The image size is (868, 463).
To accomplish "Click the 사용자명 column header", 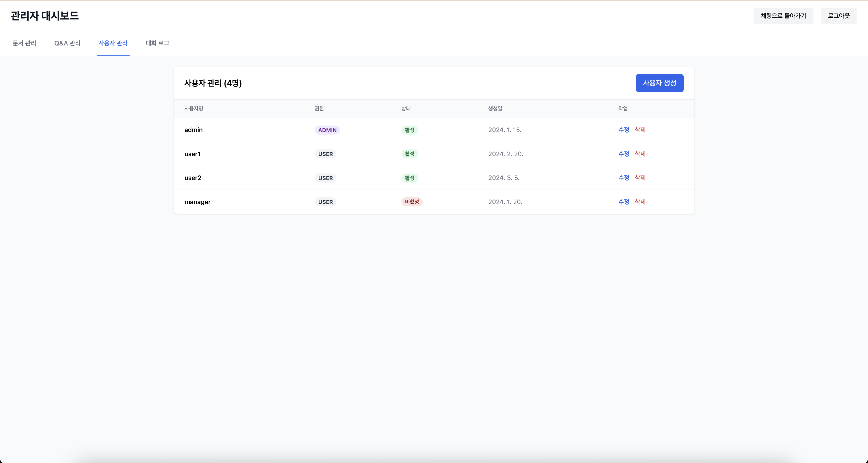I will click(x=193, y=108).
